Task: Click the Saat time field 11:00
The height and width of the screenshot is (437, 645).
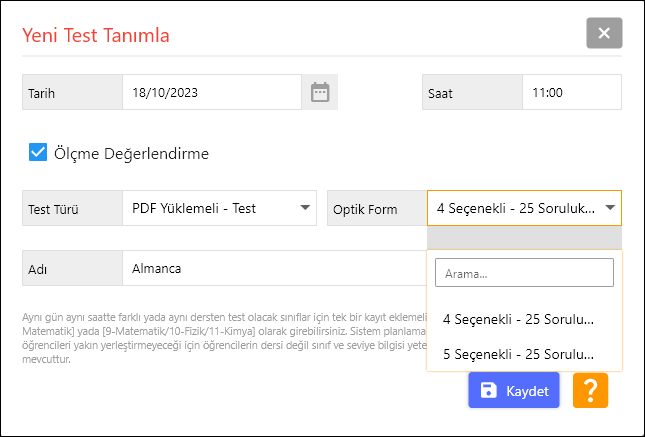Action: click(x=571, y=92)
